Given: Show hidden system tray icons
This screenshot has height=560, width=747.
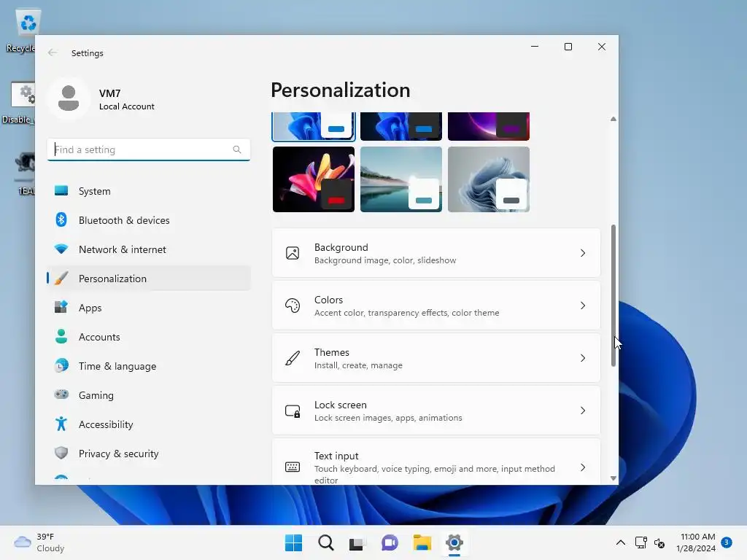Looking at the screenshot, I should pyautogui.click(x=621, y=542).
